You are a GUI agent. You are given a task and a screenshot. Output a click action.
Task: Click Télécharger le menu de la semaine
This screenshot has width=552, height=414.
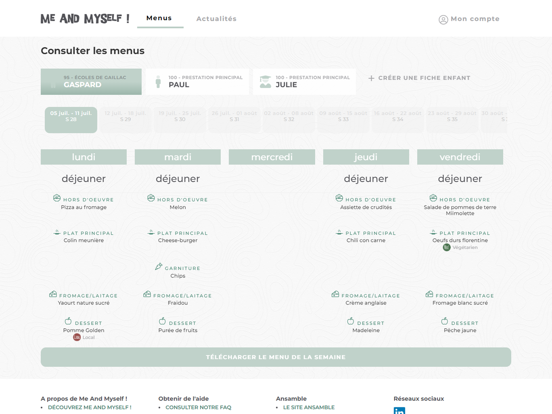point(276,357)
